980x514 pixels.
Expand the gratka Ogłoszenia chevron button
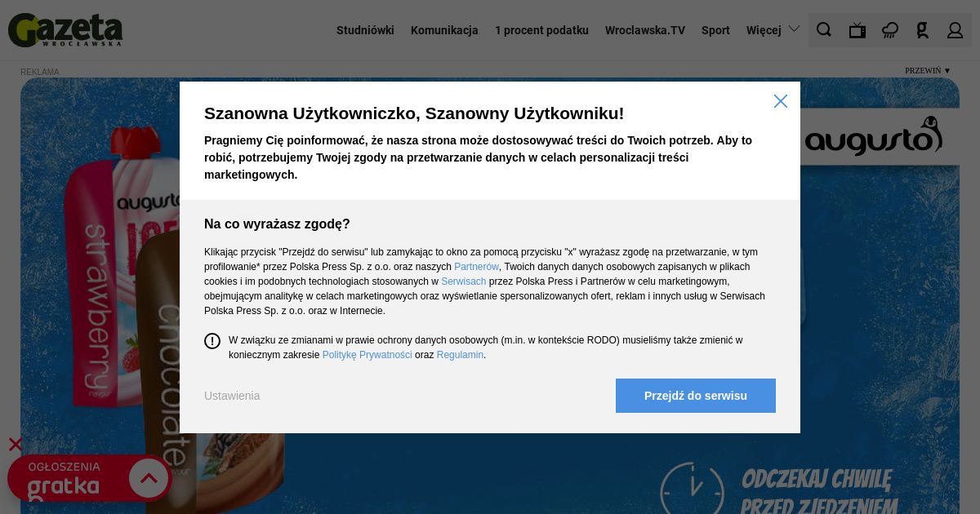pos(149,477)
